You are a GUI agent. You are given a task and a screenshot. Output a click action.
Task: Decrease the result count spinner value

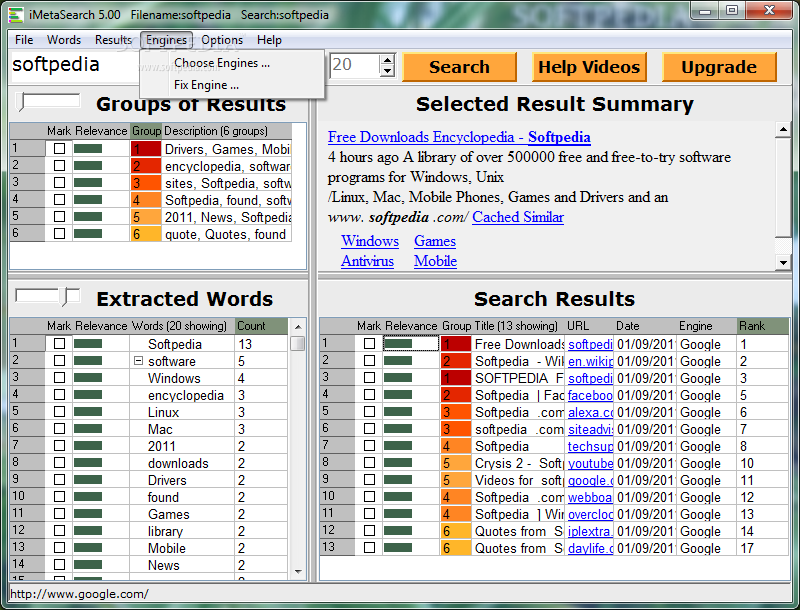[388, 71]
